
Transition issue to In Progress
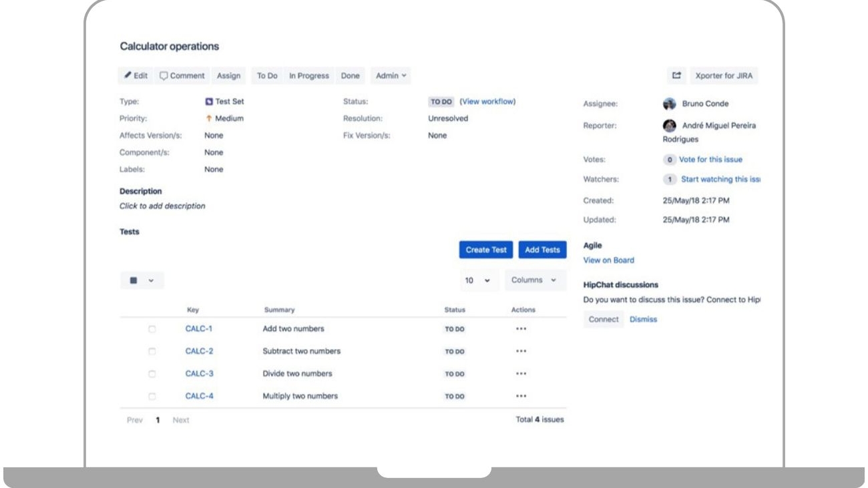pyautogui.click(x=308, y=76)
